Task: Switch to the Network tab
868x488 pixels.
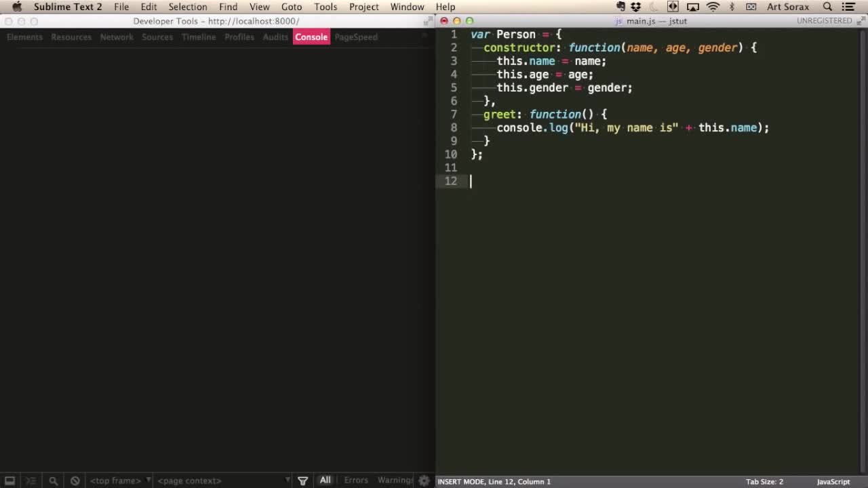Action: coord(117,37)
